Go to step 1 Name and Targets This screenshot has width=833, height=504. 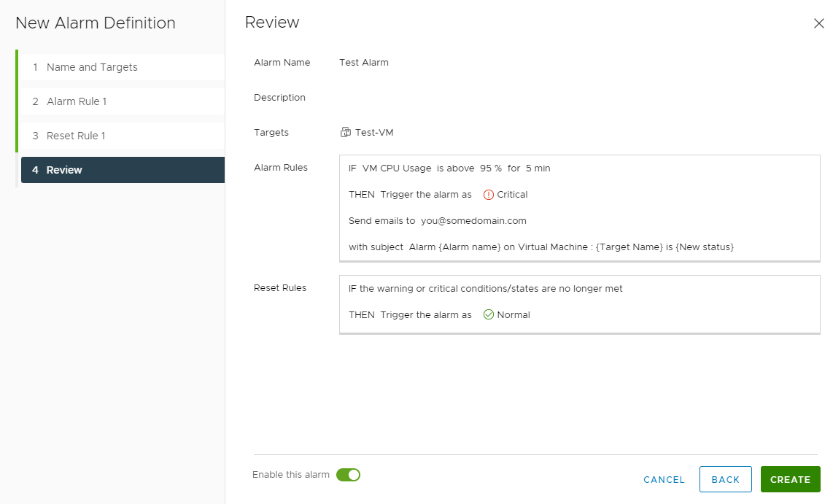pos(122,67)
